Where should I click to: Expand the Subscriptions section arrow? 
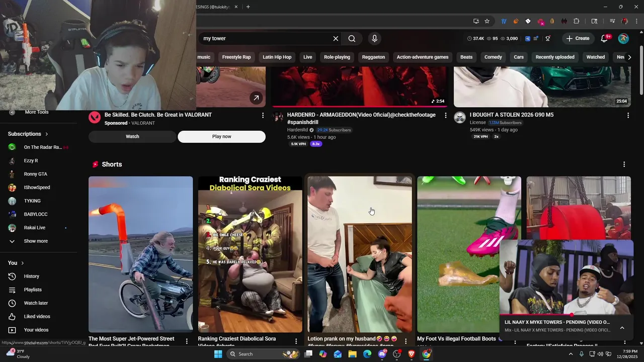pyautogui.click(x=47, y=134)
